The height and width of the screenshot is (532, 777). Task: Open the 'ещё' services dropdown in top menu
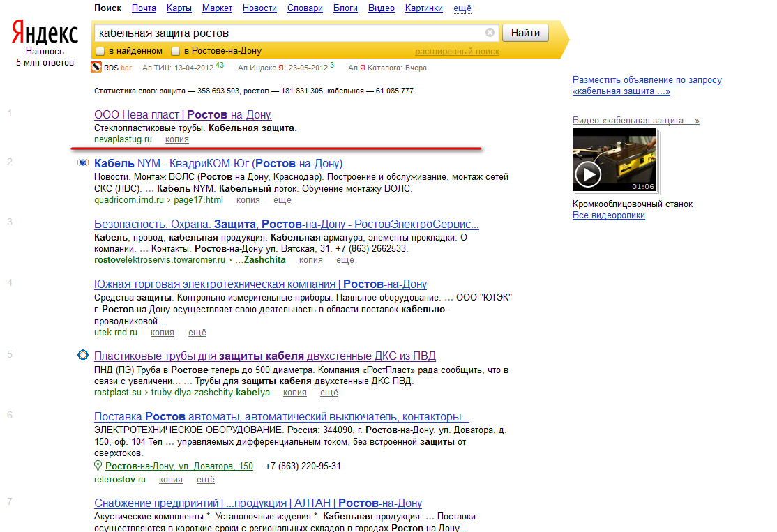[x=462, y=8]
